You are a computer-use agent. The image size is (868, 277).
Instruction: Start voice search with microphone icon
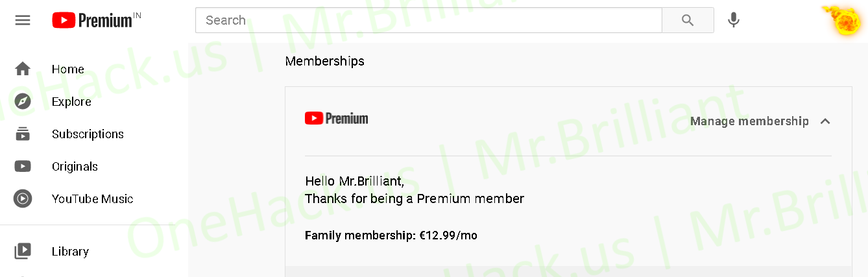click(734, 20)
